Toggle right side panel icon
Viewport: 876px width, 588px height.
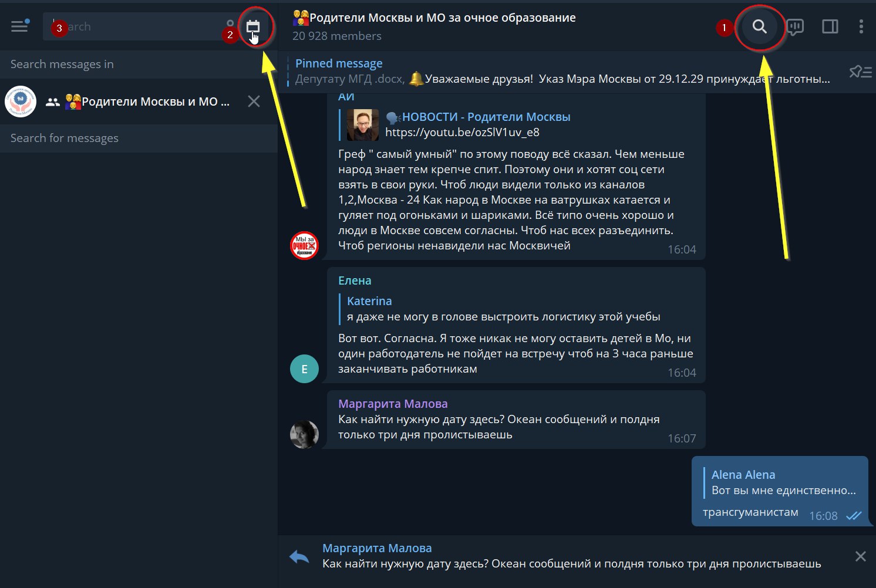coord(830,26)
